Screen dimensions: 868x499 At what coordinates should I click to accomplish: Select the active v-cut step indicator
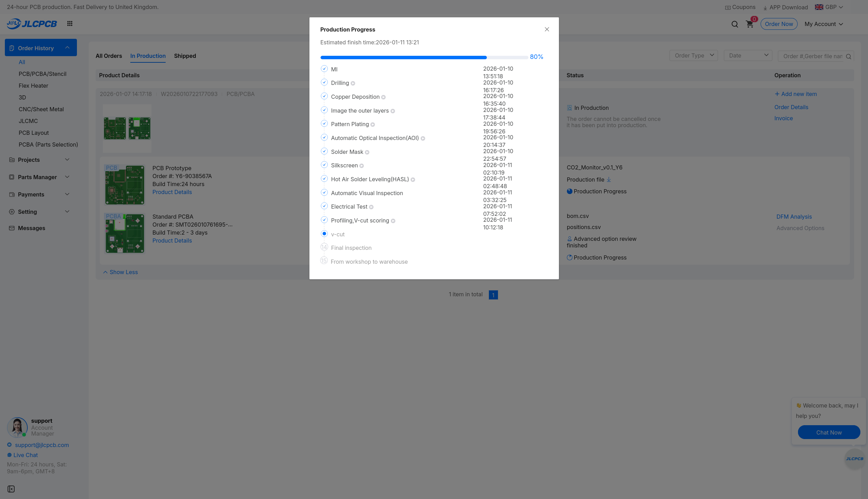pos(324,234)
